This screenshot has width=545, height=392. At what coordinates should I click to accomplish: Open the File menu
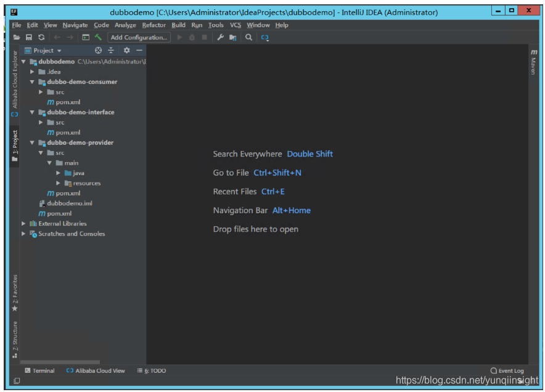[16, 25]
